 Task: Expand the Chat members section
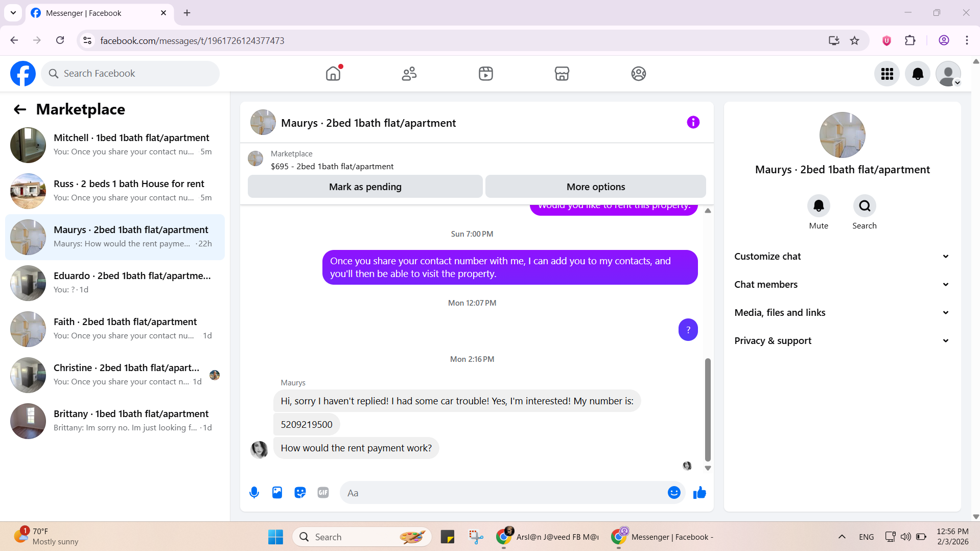coord(842,285)
